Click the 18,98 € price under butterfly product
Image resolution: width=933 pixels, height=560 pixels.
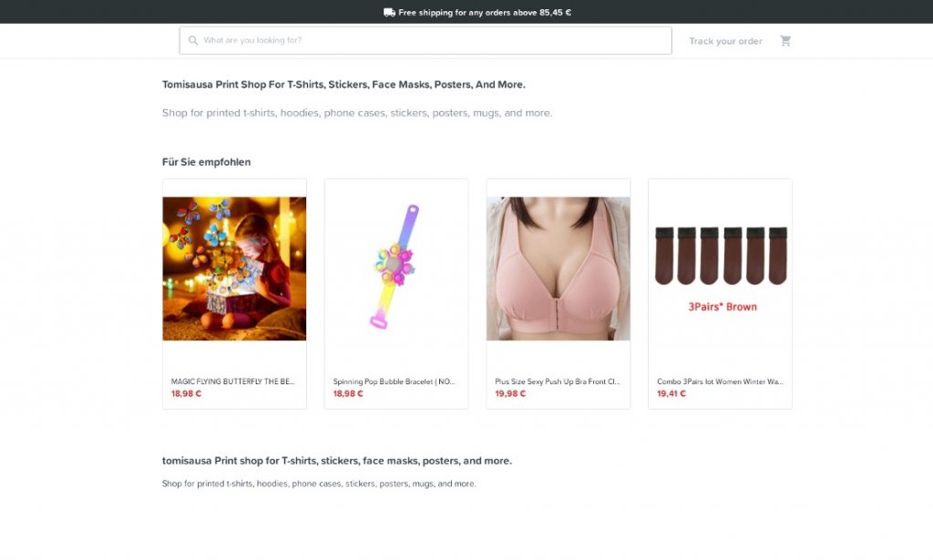click(x=186, y=394)
